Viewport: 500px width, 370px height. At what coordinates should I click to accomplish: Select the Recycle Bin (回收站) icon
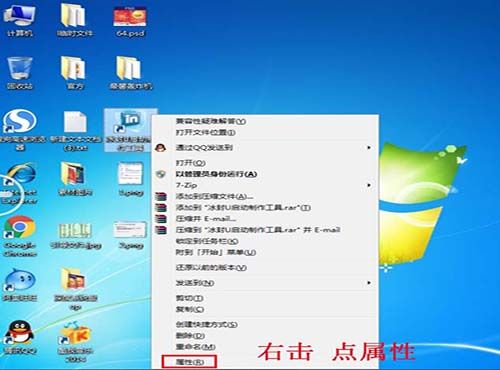pyautogui.click(x=20, y=73)
